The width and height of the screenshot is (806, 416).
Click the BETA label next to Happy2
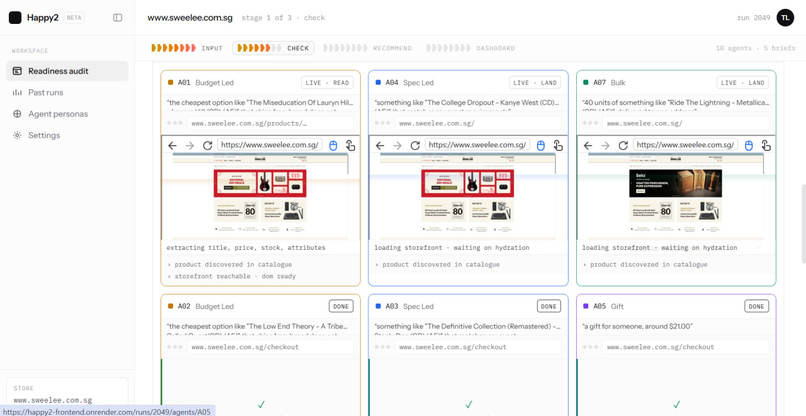(x=74, y=17)
